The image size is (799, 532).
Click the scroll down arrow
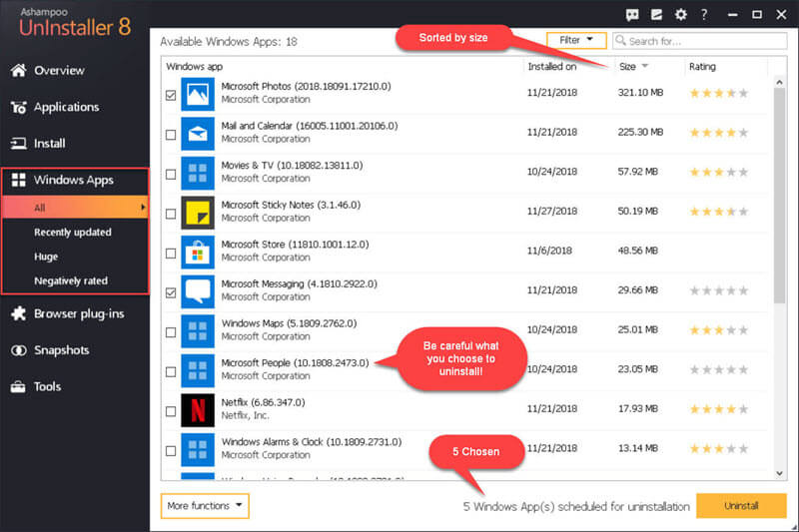click(779, 473)
